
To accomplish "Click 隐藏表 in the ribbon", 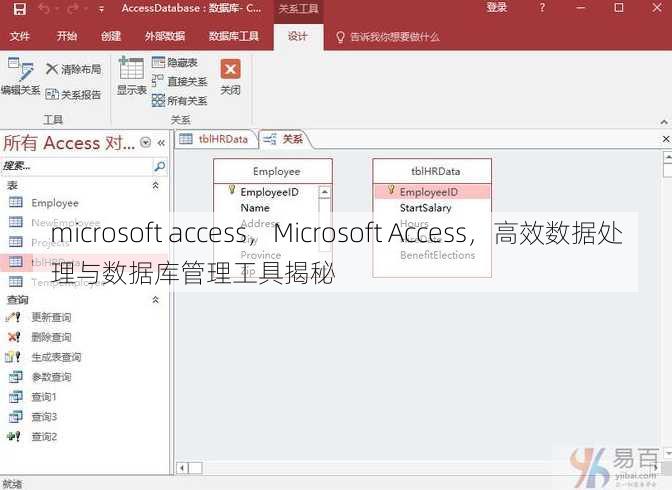I will click(175, 63).
